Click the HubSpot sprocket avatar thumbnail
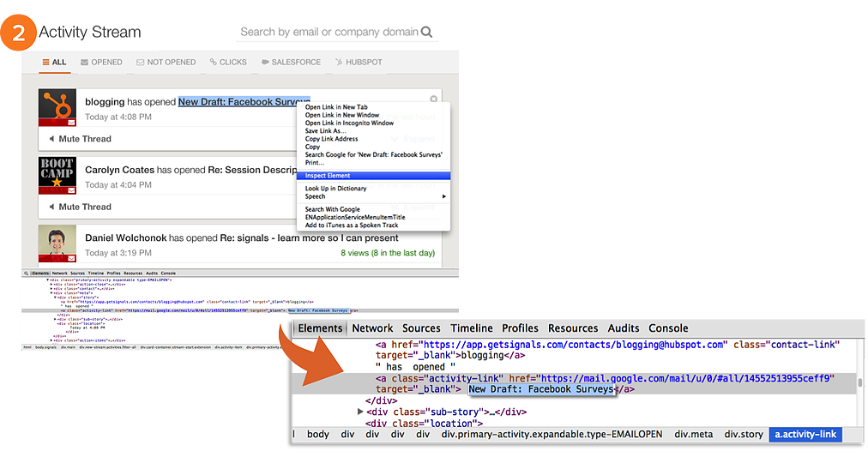This screenshot has width=868, height=451. [57, 107]
